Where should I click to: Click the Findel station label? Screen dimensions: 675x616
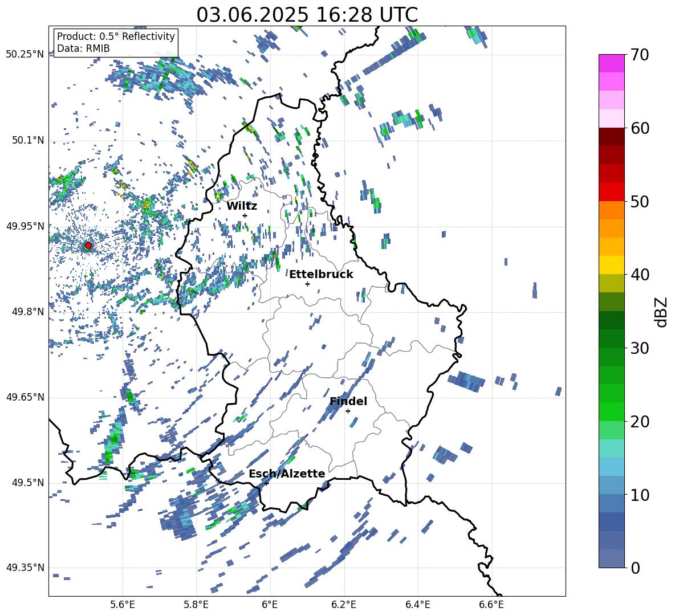pos(348,401)
